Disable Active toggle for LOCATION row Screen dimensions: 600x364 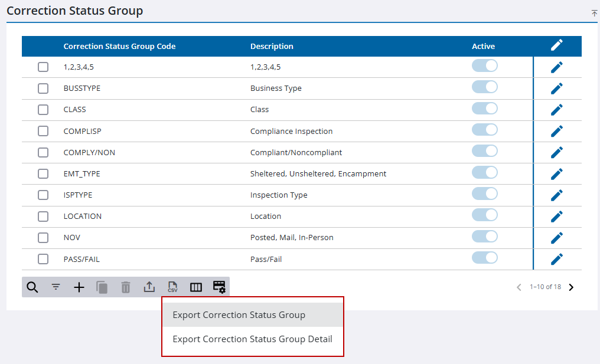(x=485, y=215)
